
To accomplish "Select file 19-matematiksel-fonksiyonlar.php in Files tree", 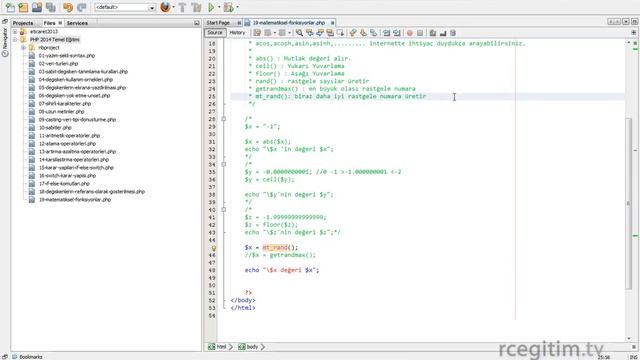I will click(x=75, y=200).
